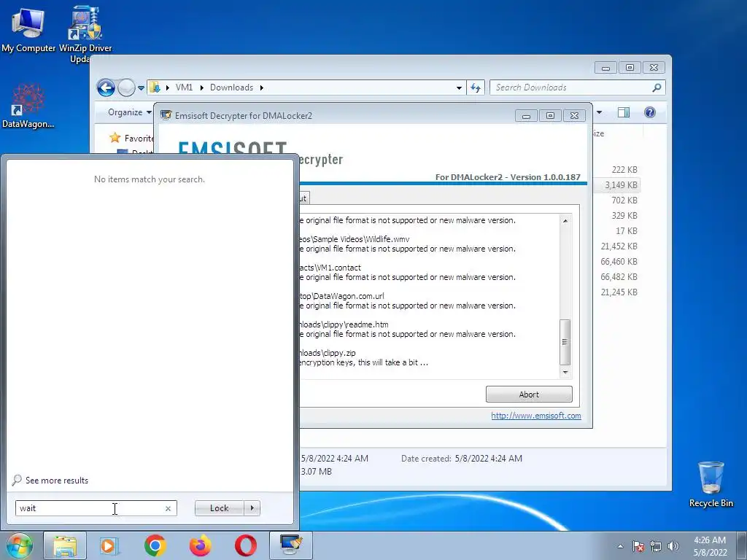This screenshot has height=560, width=747.
Task: Go back in Explorer window
Action: coord(106,87)
